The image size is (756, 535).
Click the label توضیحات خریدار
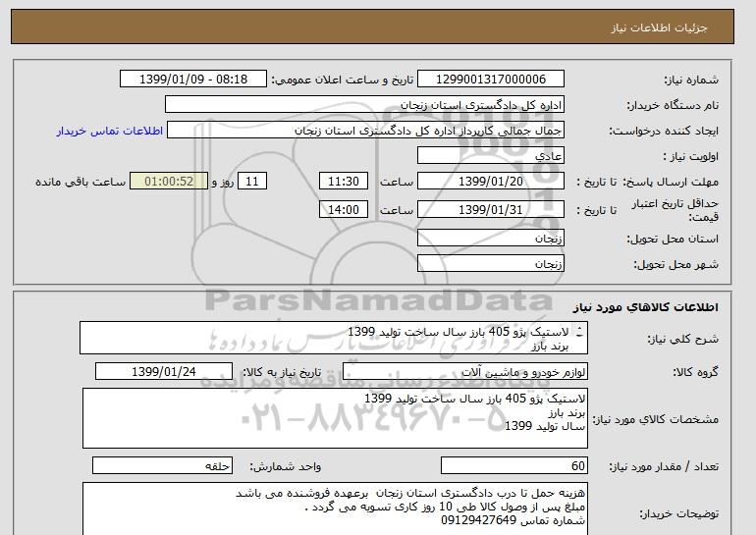[679, 513]
